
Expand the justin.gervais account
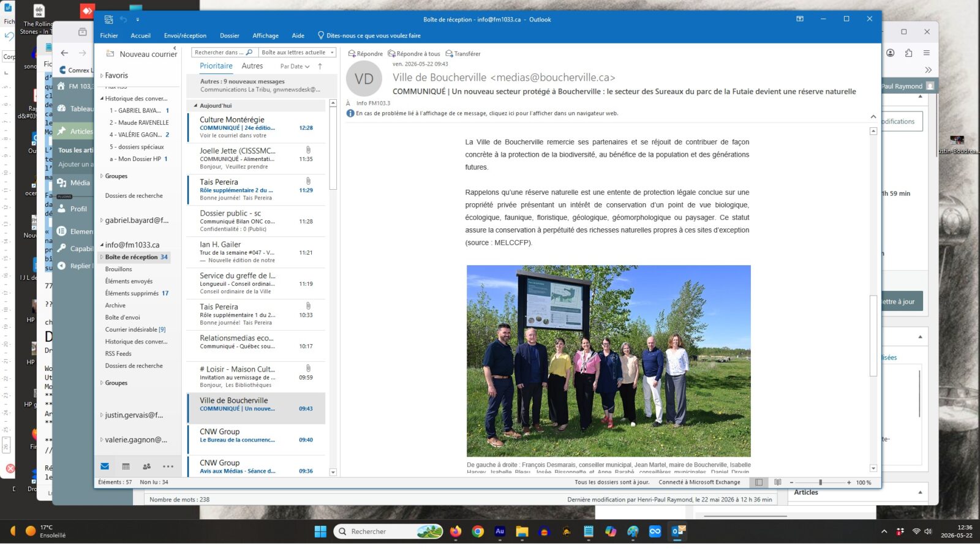102,415
